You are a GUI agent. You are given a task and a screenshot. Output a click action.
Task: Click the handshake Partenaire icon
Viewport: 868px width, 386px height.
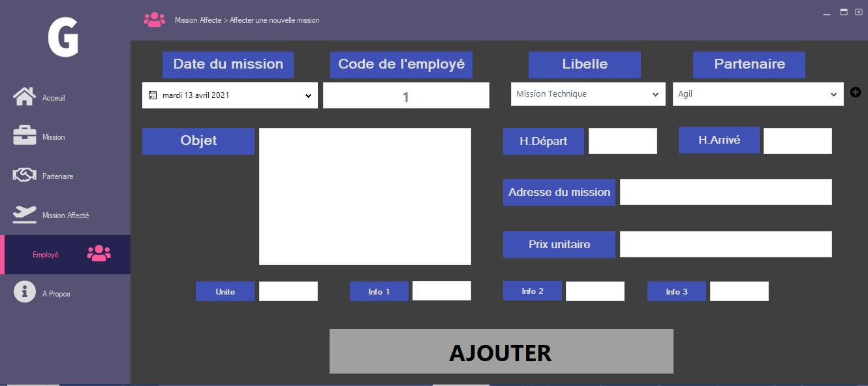point(25,175)
